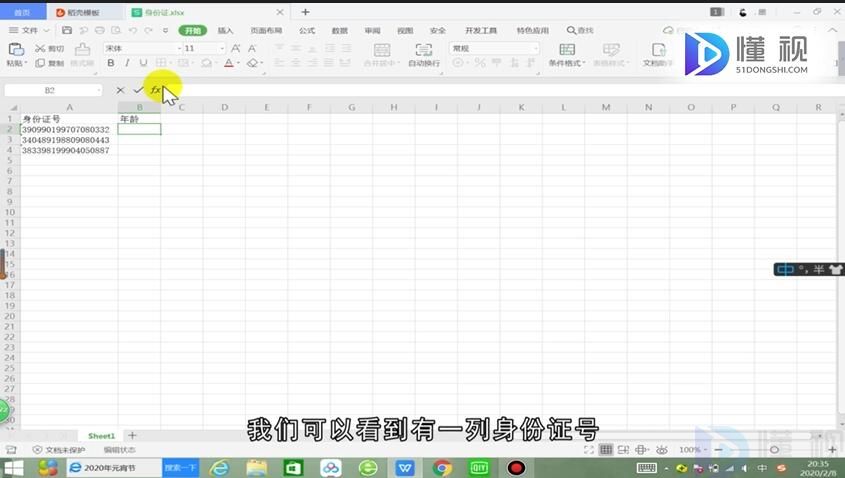Open the number format dropdown (常规)

[x=535, y=49]
